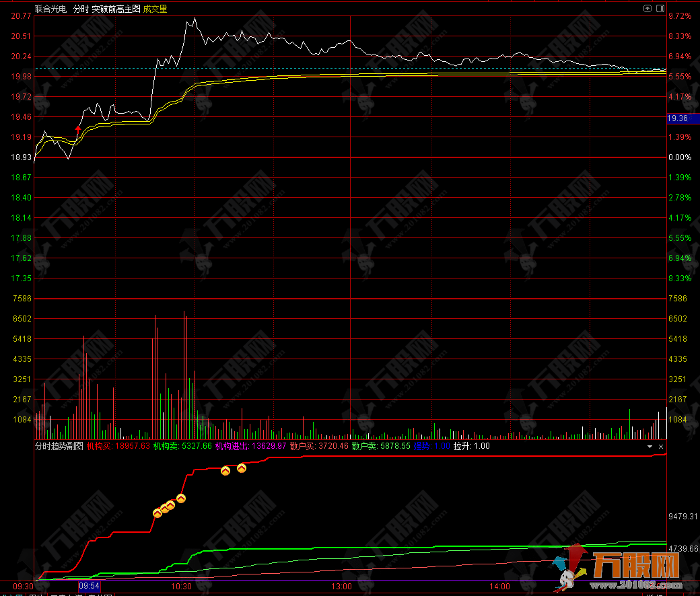Click the 机构买: 18957.63 value

click(x=118, y=446)
